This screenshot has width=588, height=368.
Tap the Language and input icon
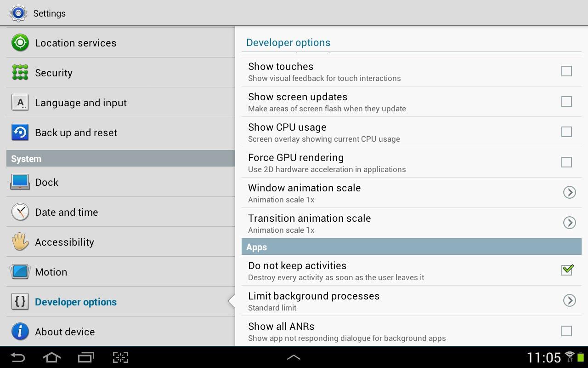click(20, 103)
